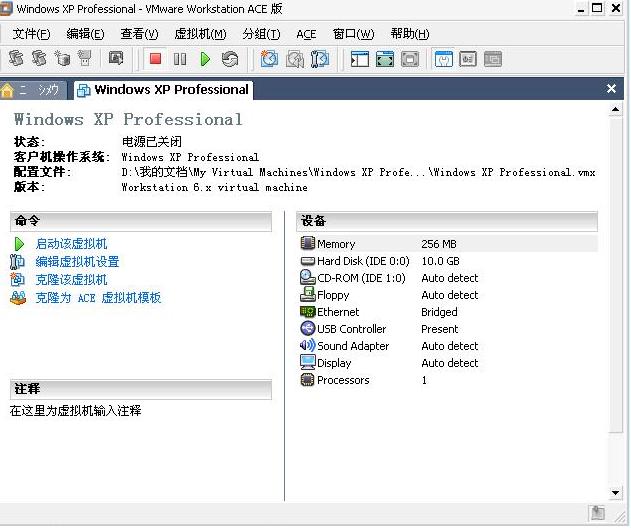Enter Full Screen mode from the toolbar
The height and width of the screenshot is (530, 631).
click(385, 59)
